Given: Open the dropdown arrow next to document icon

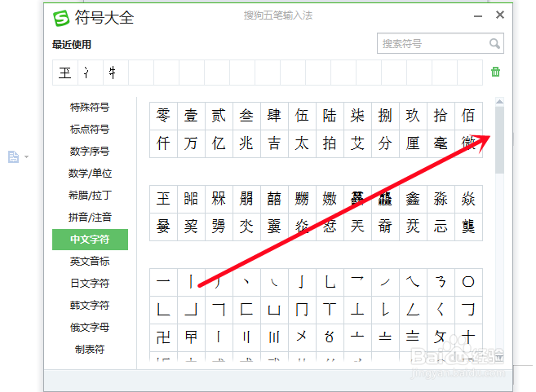Looking at the screenshot, I should pyautogui.click(x=26, y=156).
